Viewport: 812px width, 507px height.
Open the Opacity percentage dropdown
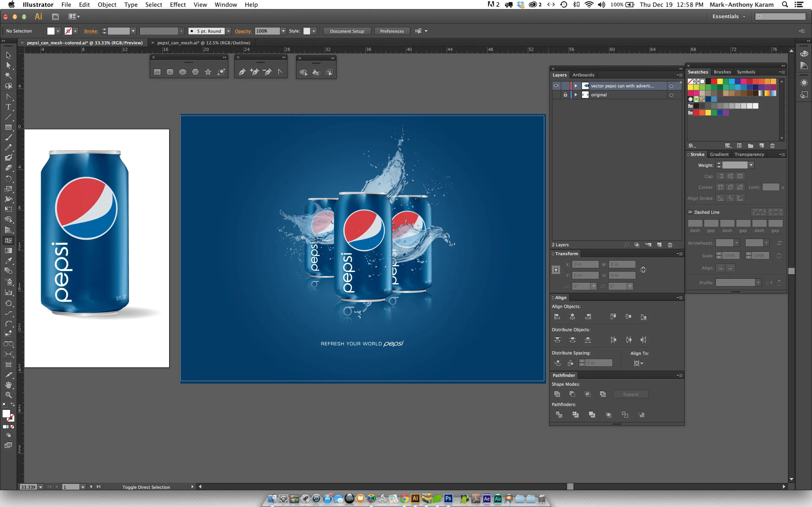(283, 31)
